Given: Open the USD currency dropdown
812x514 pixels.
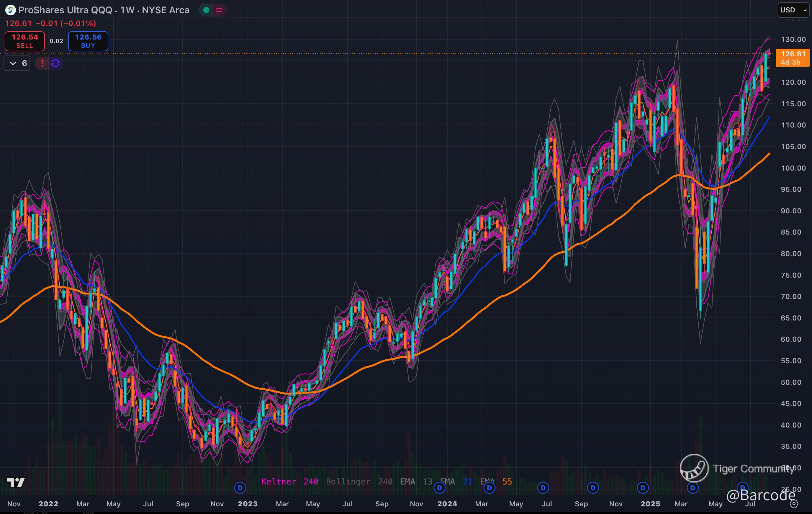Looking at the screenshot, I should tap(793, 10).
